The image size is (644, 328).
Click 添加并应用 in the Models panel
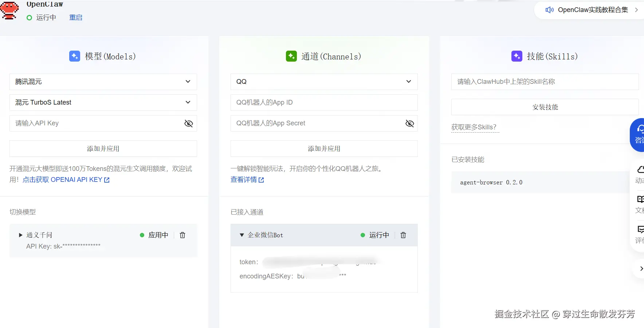(103, 149)
